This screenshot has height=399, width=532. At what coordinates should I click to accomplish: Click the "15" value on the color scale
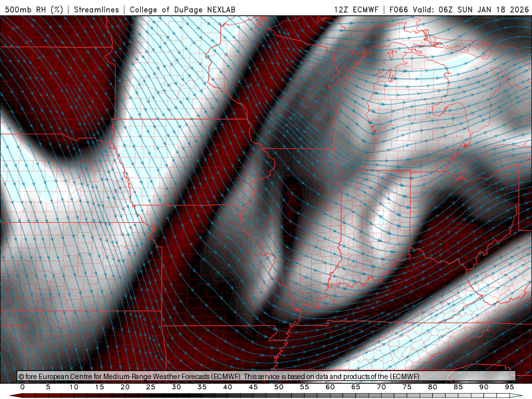(99, 387)
